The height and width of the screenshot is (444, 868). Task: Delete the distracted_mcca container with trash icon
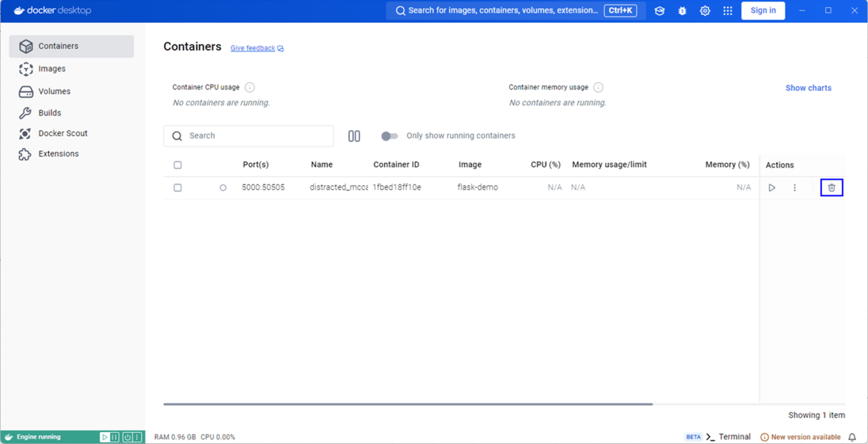pyautogui.click(x=831, y=188)
